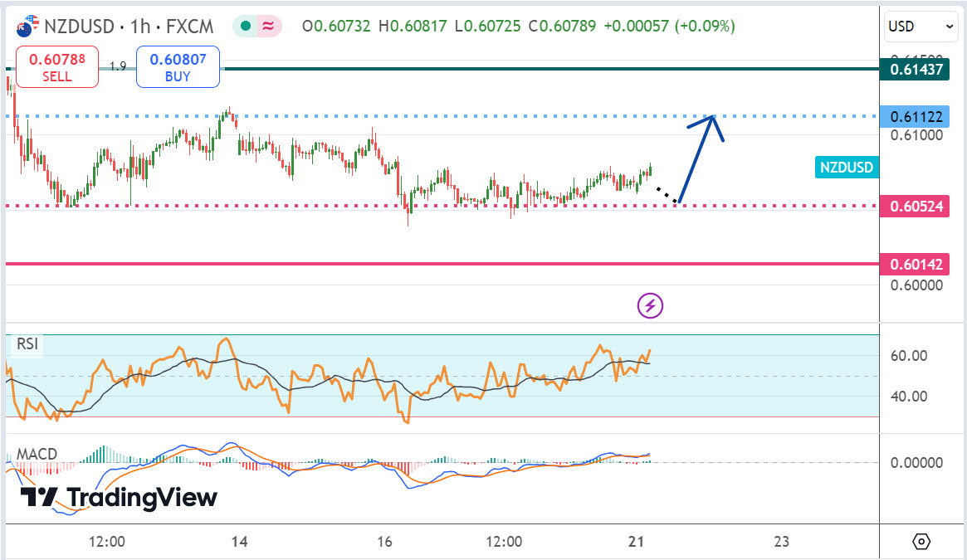Open the USD currency dropdown

pyautogui.click(x=921, y=27)
